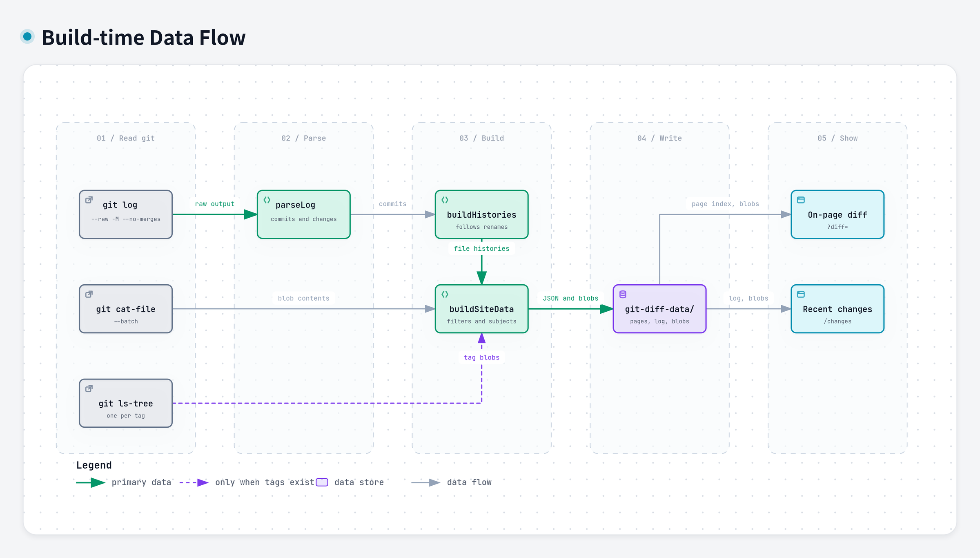The height and width of the screenshot is (558, 980).
Task: Click the dashed purple arrow in the legend
Action: pos(194,482)
